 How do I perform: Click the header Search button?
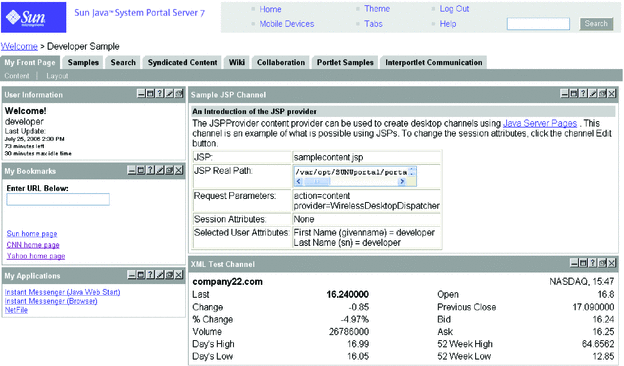click(x=596, y=23)
